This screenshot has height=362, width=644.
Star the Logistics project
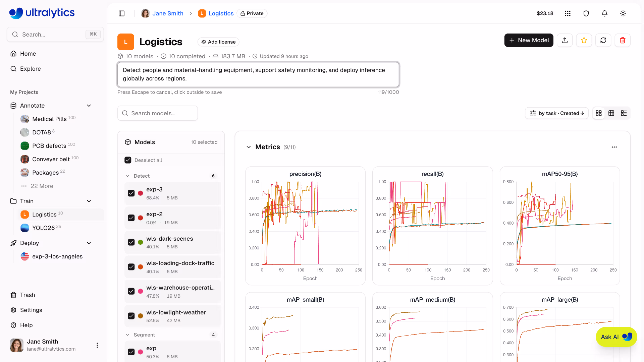[x=584, y=40]
